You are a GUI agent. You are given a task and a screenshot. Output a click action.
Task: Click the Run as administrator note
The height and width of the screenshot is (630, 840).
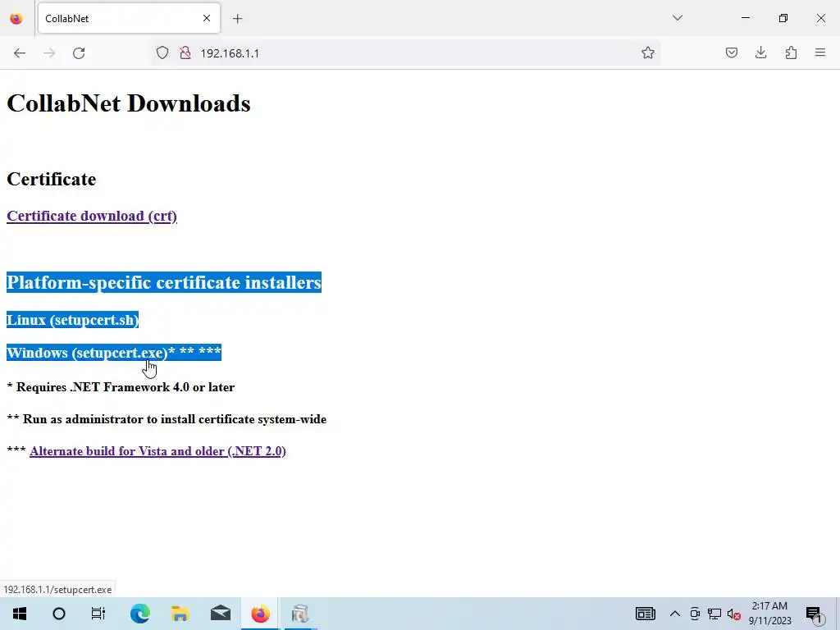167,419
